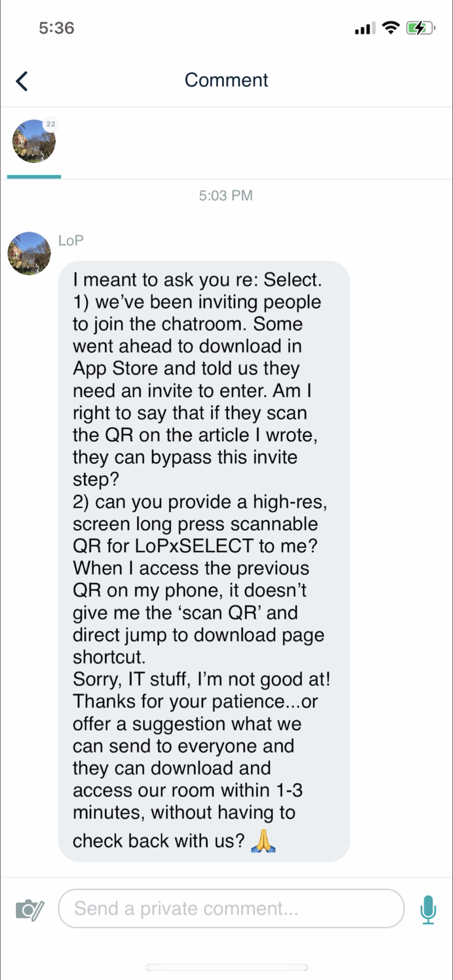The height and width of the screenshot is (980, 453).
Task: Tap the teal underline of active tab
Action: [34, 177]
